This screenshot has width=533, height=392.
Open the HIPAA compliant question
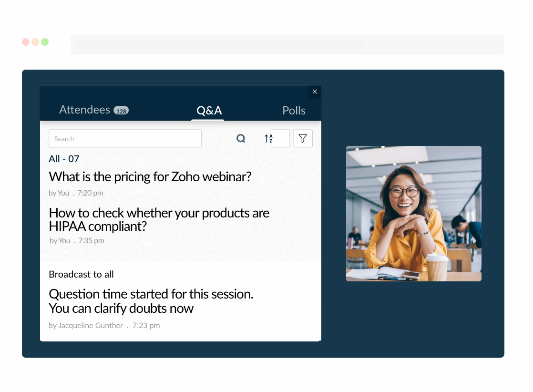click(x=159, y=219)
